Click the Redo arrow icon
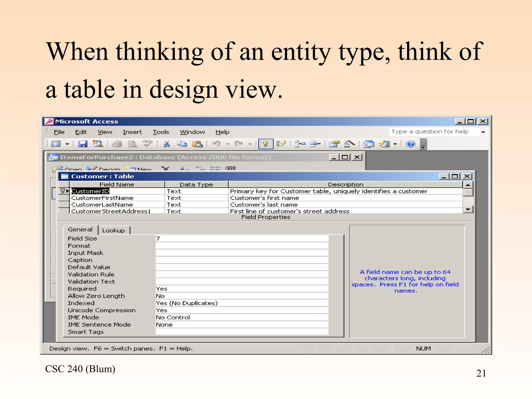The width and height of the screenshot is (532, 399). pyautogui.click(x=238, y=144)
